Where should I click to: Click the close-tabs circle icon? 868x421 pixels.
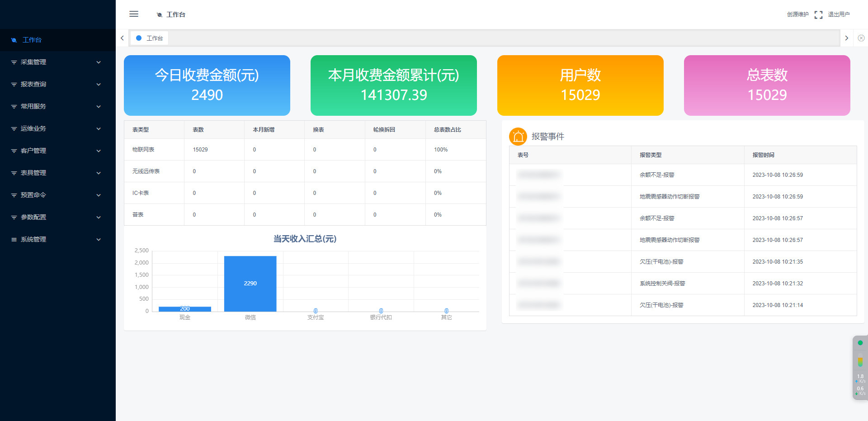[x=861, y=38]
